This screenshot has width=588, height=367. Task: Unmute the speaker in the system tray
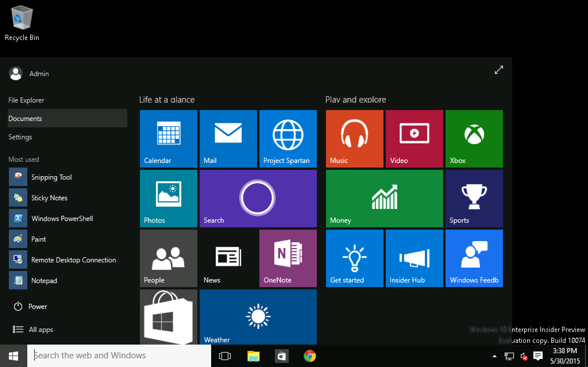click(523, 356)
